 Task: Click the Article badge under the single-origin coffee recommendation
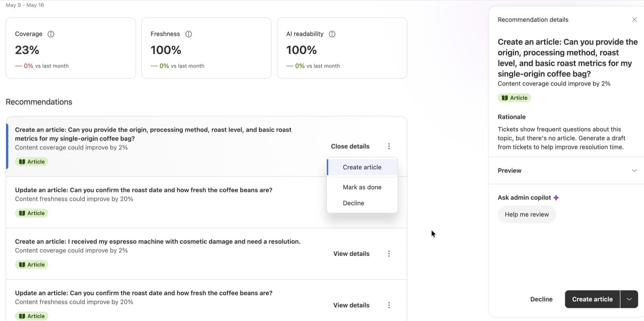pos(32,162)
